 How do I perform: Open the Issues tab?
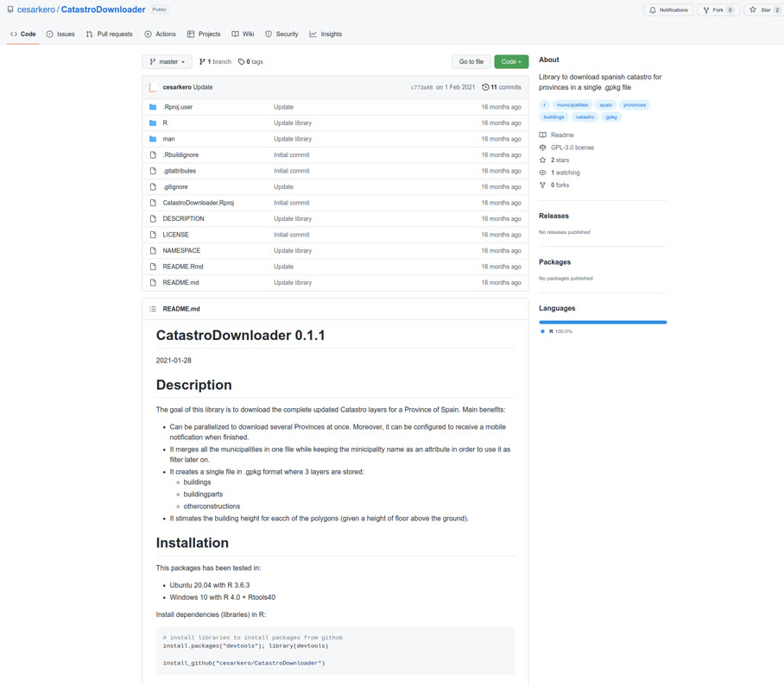click(x=60, y=34)
